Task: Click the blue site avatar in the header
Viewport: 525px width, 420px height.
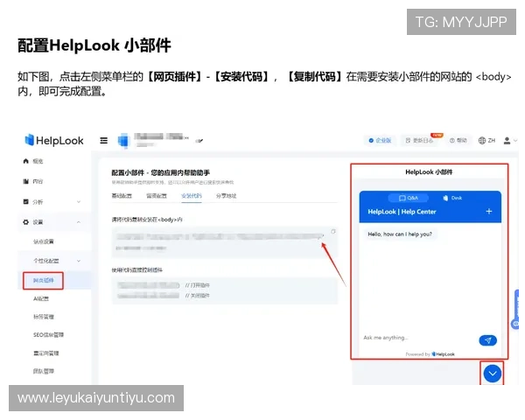Action: [123, 141]
